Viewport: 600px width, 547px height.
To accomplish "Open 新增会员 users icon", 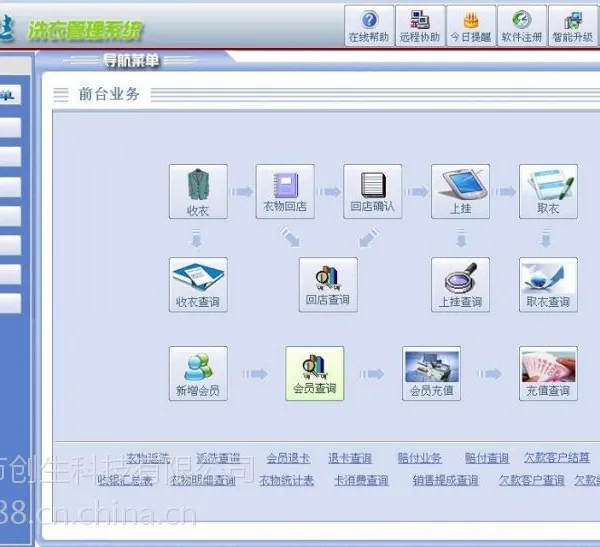I will [x=198, y=374].
